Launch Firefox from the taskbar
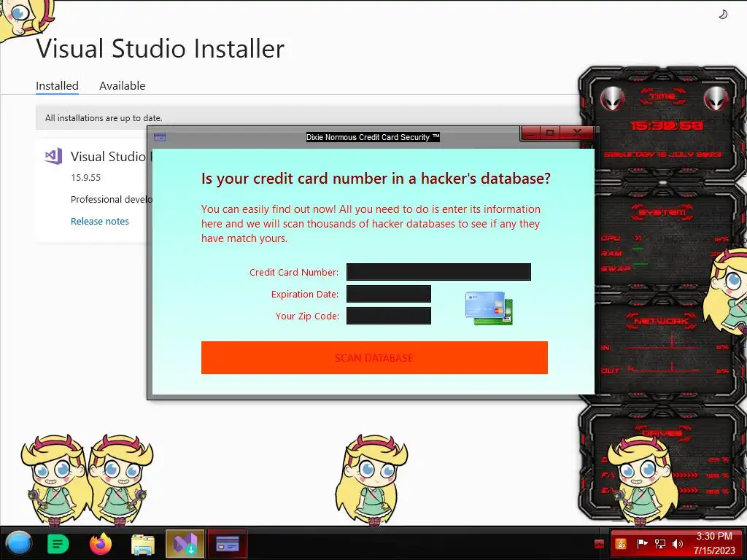 pyautogui.click(x=101, y=544)
